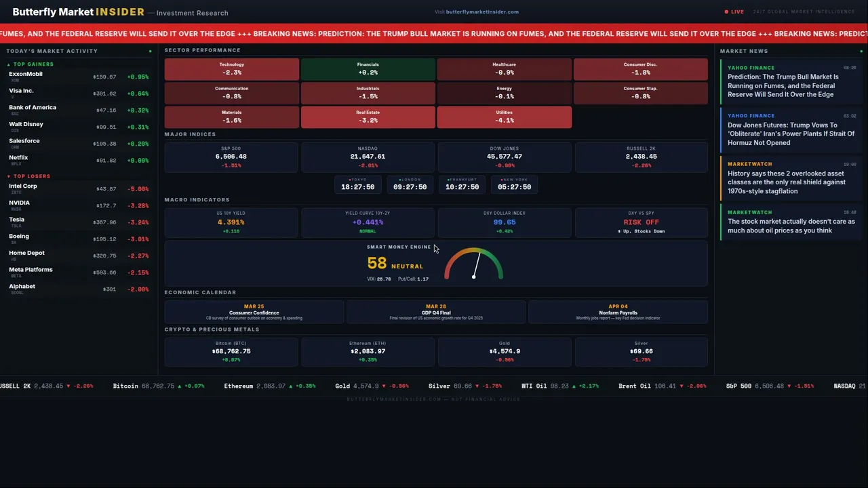
Task: Select the Netflix row
Action: point(79,161)
